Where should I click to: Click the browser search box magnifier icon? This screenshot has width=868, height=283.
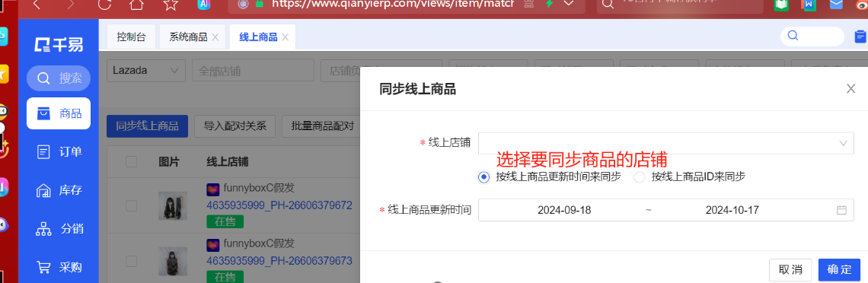point(608,5)
